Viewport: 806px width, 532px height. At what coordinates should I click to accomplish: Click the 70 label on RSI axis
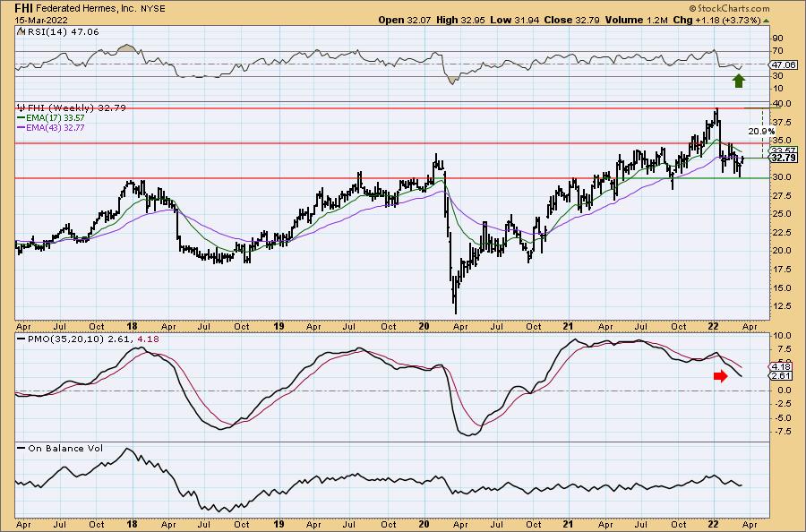click(777, 51)
